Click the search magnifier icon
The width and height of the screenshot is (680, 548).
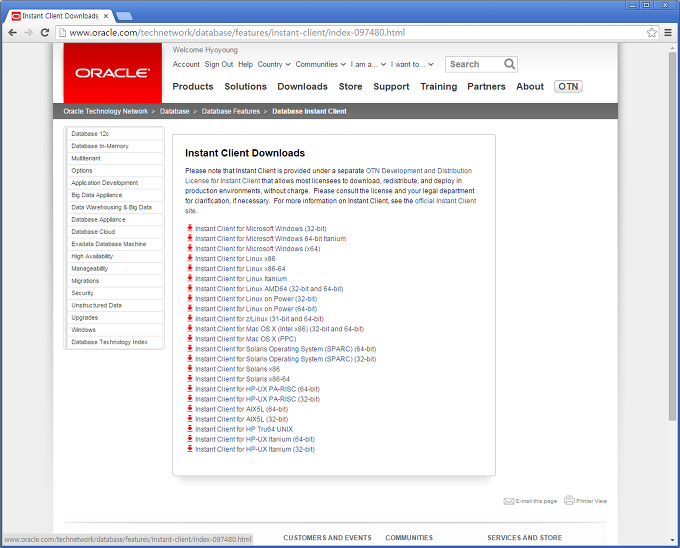tap(510, 64)
